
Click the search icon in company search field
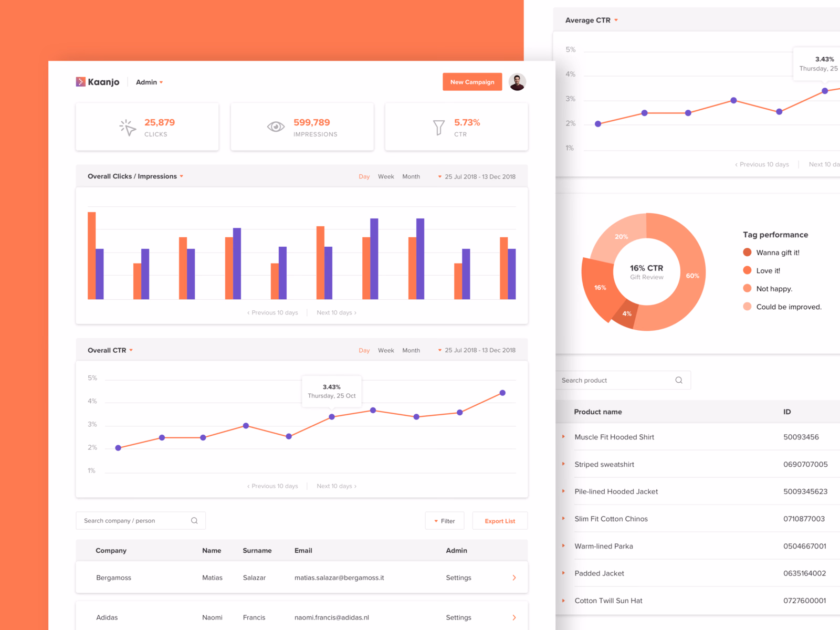click(x=194, y=521)
